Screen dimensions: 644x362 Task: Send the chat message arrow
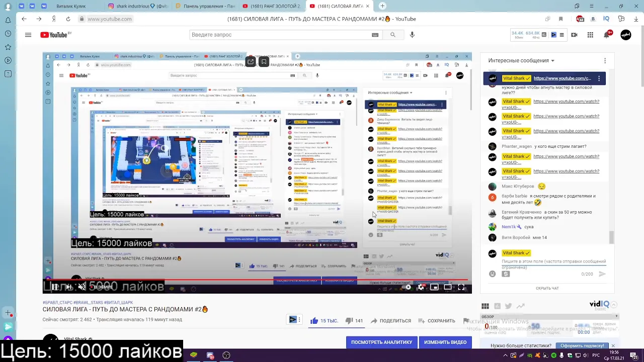tap(602, 274)
